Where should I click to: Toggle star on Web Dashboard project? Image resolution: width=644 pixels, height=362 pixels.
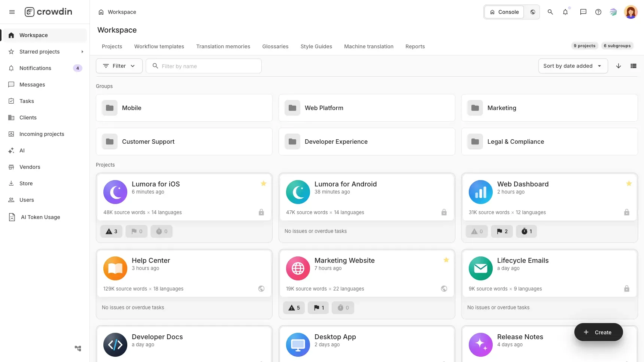(x=629, y=183)
